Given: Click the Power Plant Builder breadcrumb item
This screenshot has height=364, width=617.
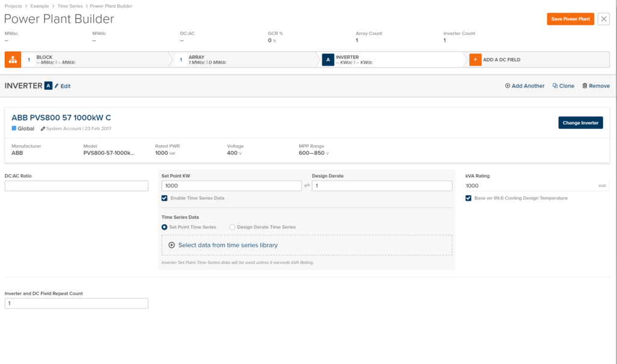Looking at the screenshot, I should [x=111, y=6].
